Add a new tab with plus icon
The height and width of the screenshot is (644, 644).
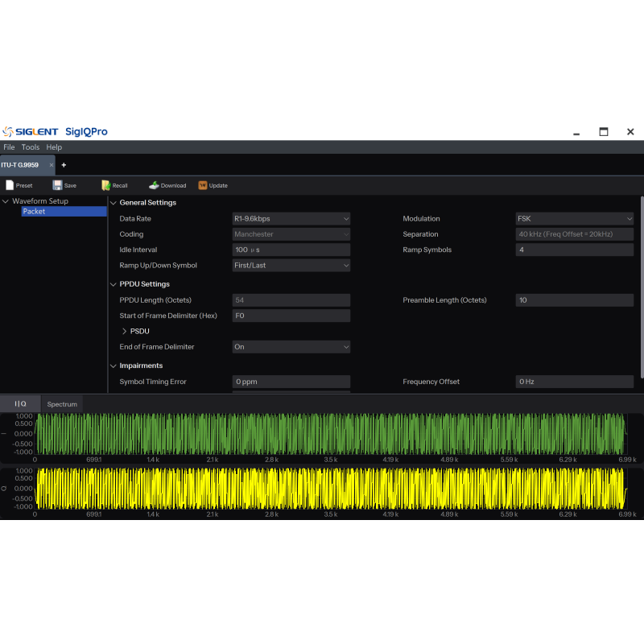[x=64, y=165]
